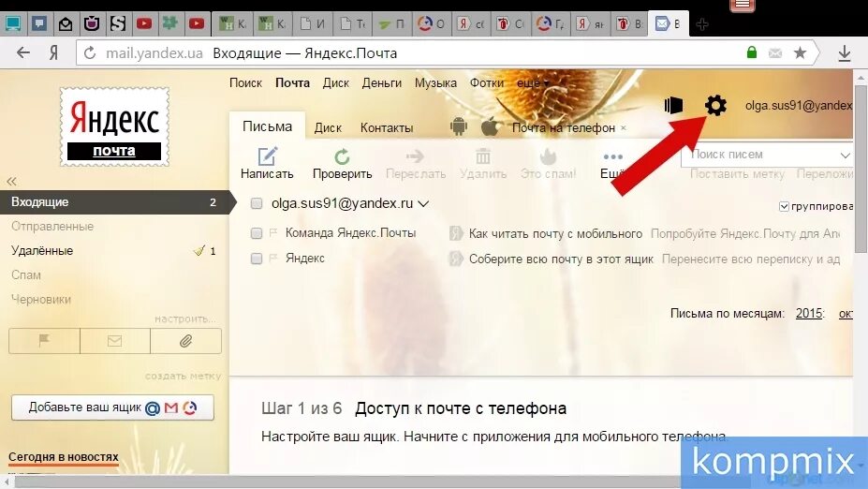Open the Диск service in top navigation
Viewport: 868px width, 489px height.
[336, 83]
